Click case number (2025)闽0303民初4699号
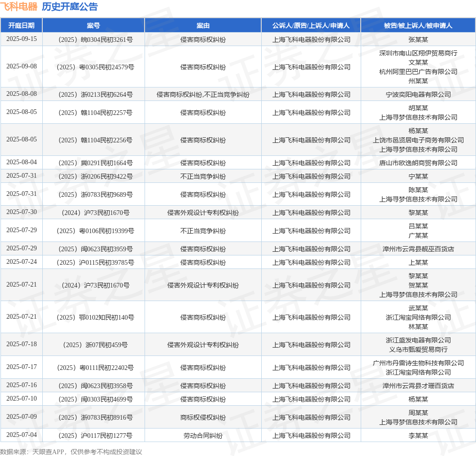Image resolution: width=476 pixels, height=456 pixels. (x=95, y=399)
